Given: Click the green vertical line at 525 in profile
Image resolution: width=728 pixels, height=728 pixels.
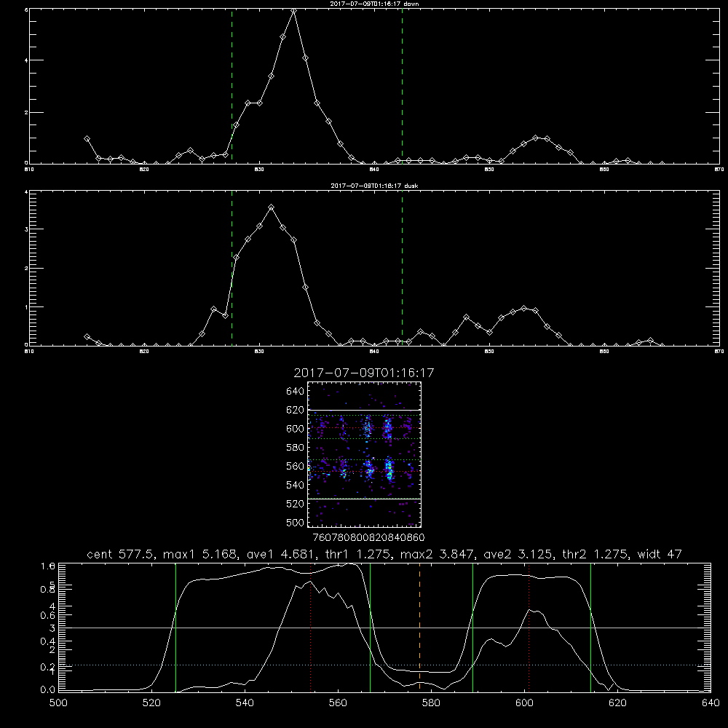Looking at the screenshot, I should point(175,627).
